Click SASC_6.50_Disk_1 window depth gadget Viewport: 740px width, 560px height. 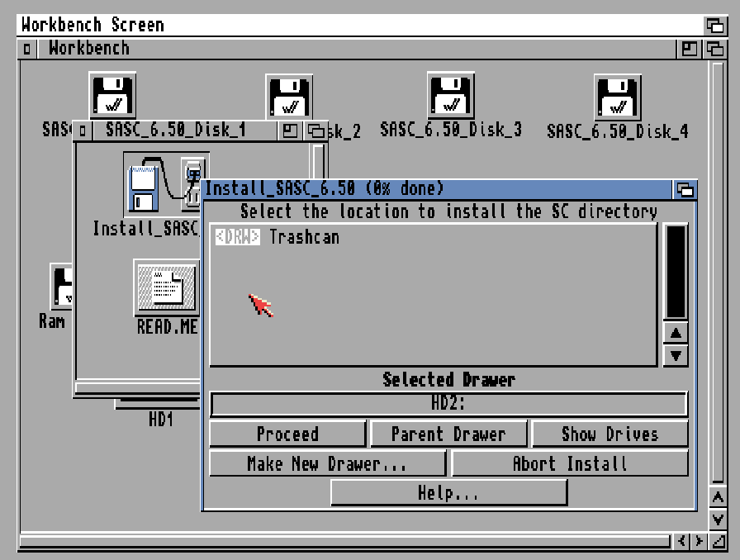[315, 131]
